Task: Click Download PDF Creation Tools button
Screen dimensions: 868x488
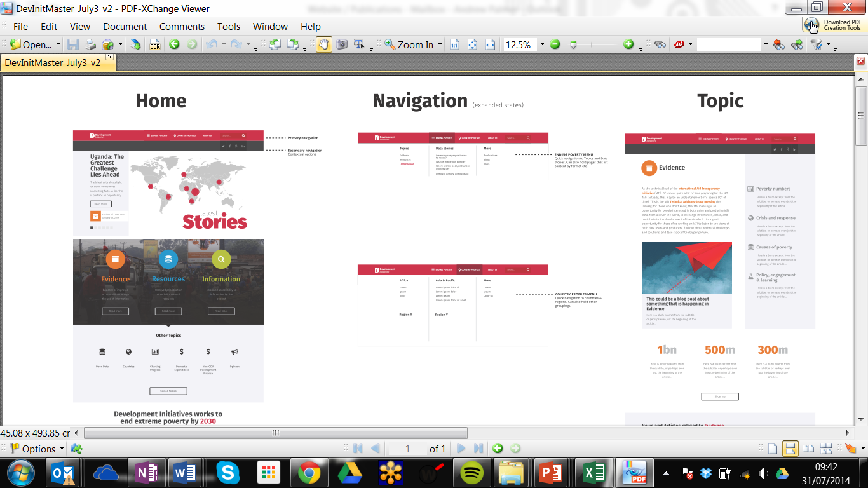Action: [834, 25]
